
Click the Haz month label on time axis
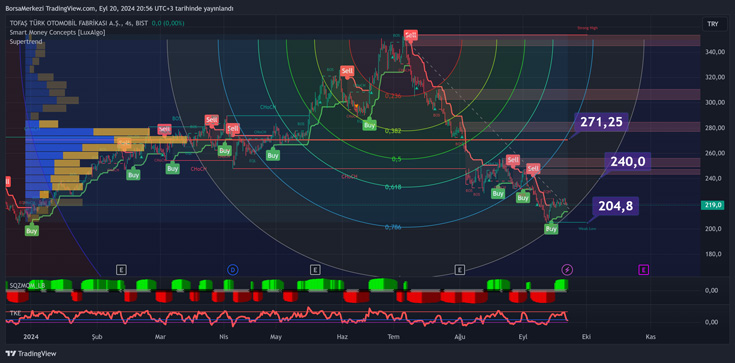click(343, 337)
